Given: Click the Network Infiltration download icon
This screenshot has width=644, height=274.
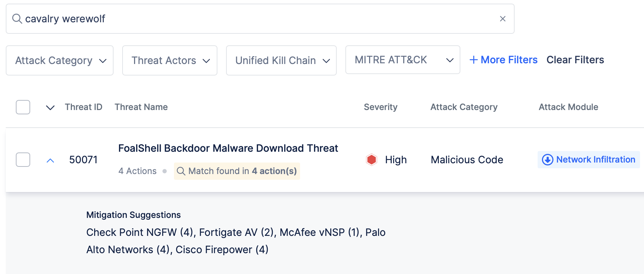Looking at the screenshot, I should (547, 160).
